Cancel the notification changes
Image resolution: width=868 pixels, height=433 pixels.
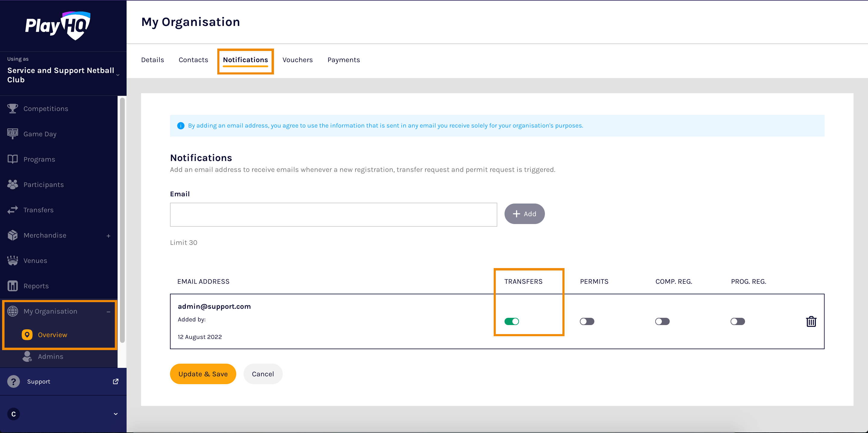pyautogui.click(x=263, y=374)
